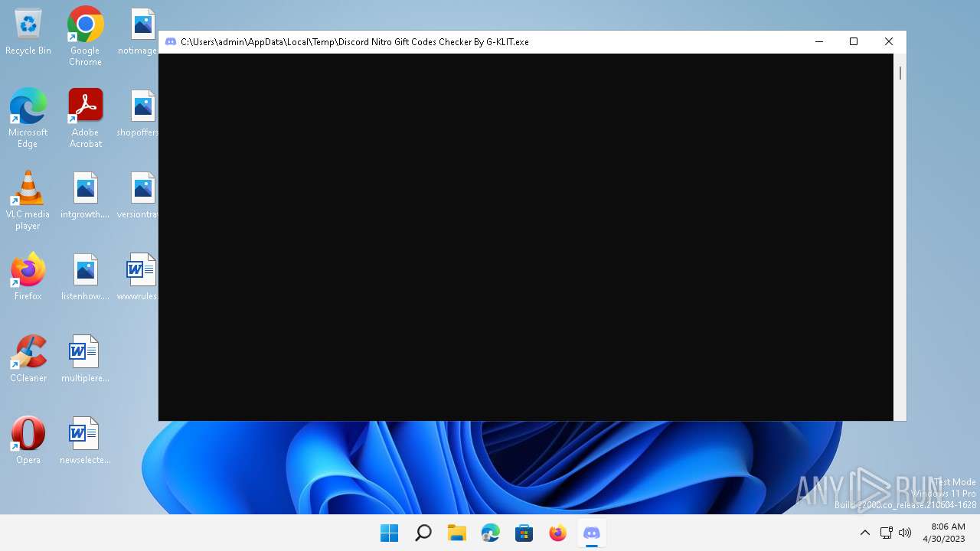Open Opera browser desktop shortcut

pos(28,440)
